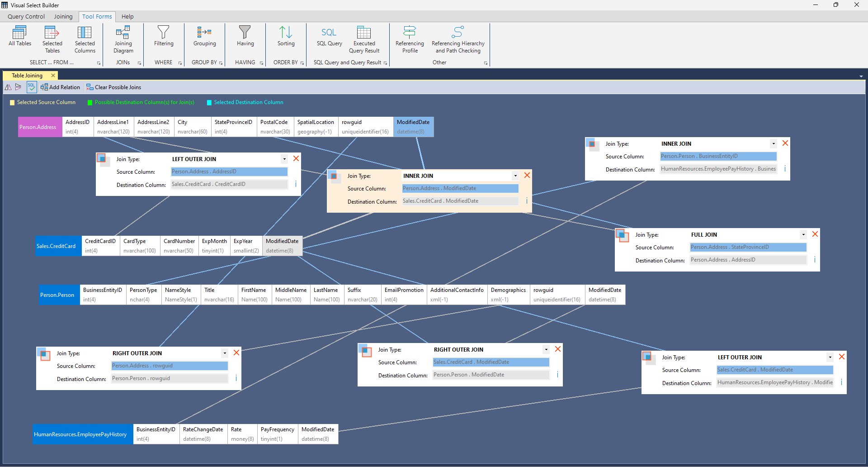Click the flip horizontal icon in the diagram toolbar

(8, 87)
